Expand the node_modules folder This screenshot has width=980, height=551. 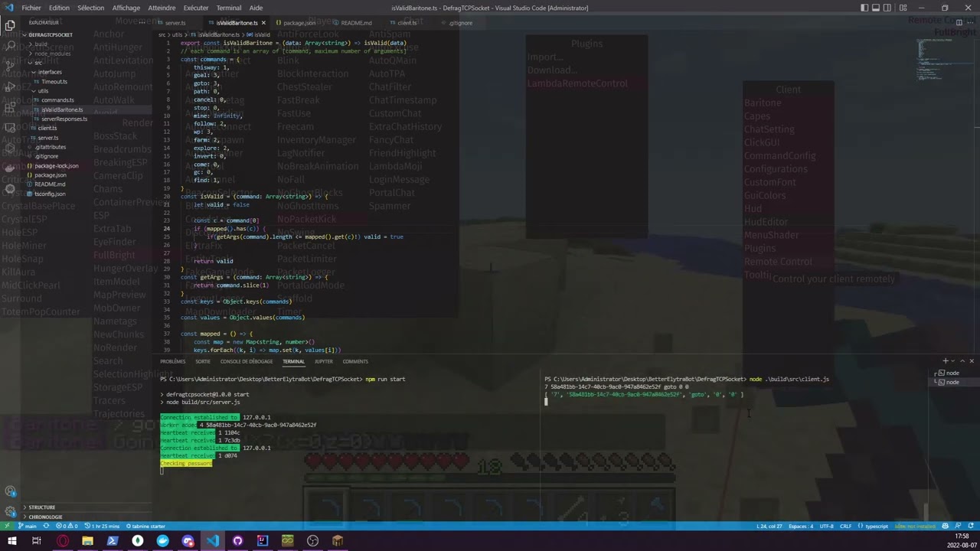tap(52, 54)
